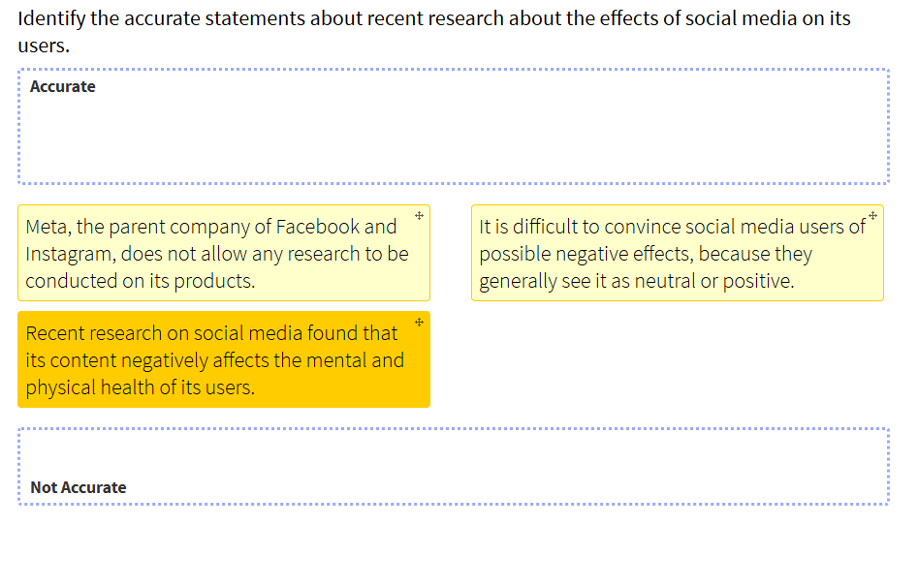The image size is (918, 588).
Task: Select the Meta parent company statement card
Action: coord(223,254)
